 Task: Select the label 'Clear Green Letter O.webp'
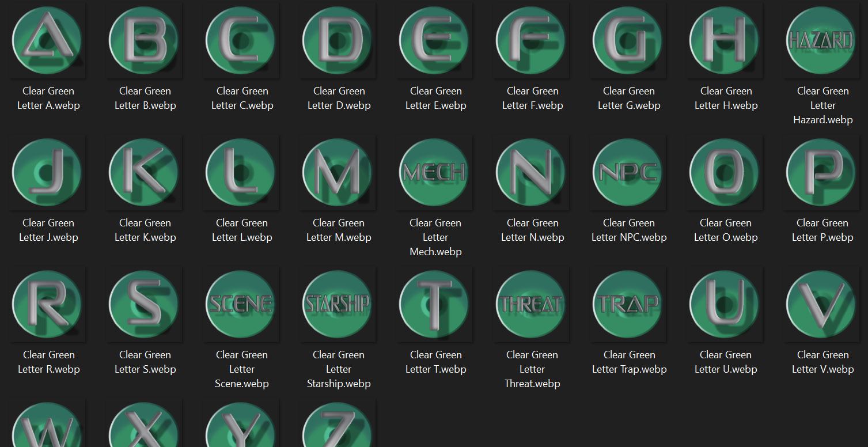pos(726,230)
